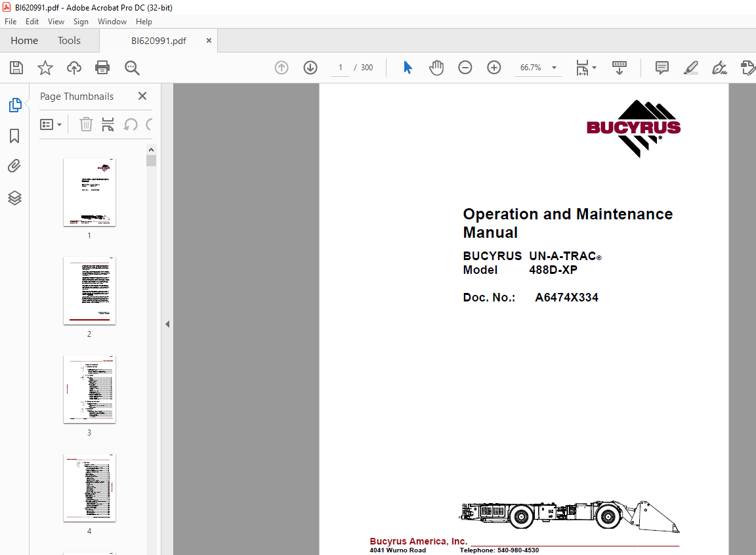
Task: Add a comment sticky note
Action: click(x=662, y=68)
